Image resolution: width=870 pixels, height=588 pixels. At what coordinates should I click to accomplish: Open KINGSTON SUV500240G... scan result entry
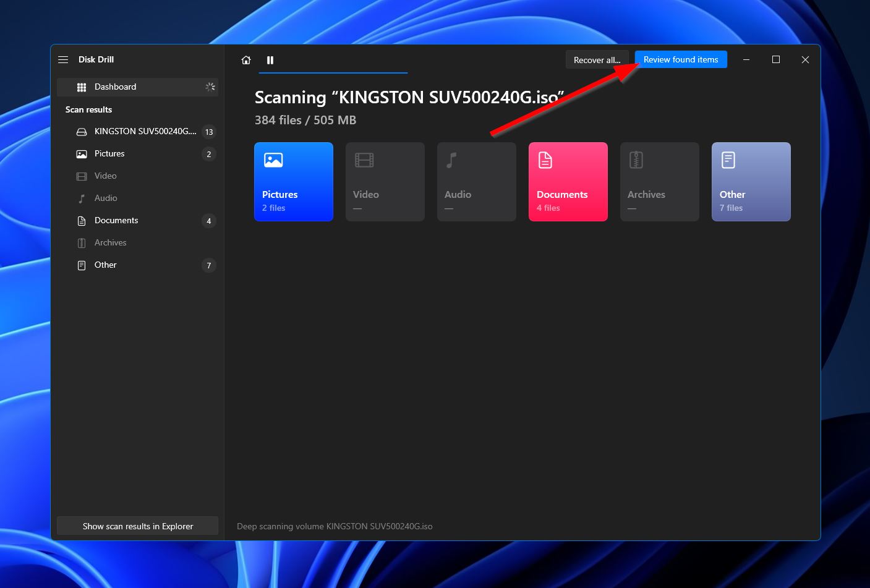pyautogui.click(x=137, y=132)
